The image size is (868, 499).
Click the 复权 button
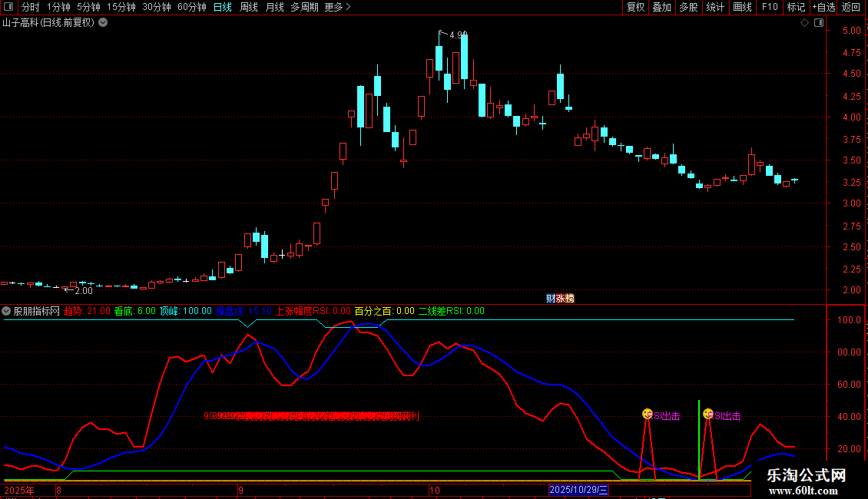pyautogui.click(x=635, y=7)
